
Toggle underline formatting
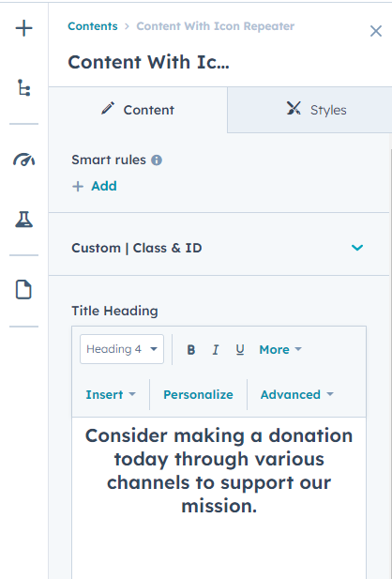(x=240, y=350)
